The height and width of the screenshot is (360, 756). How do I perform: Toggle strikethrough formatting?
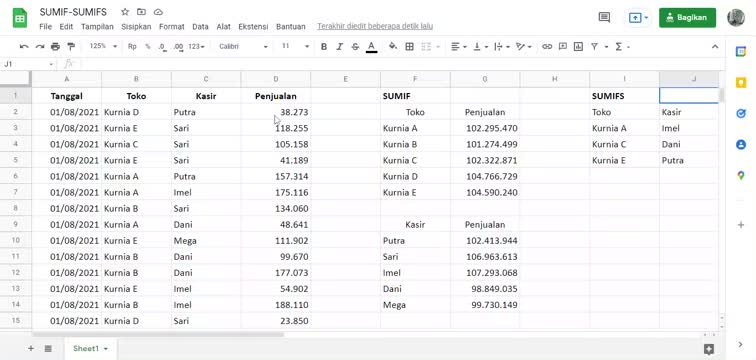(355, 46)
